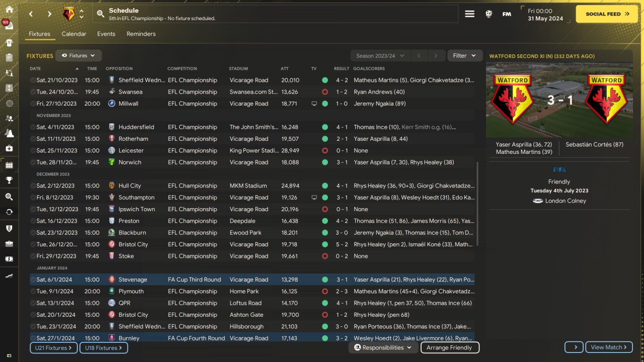Click the Arrange Friendly button
This screenshot has width=644, height=362.
449,347
